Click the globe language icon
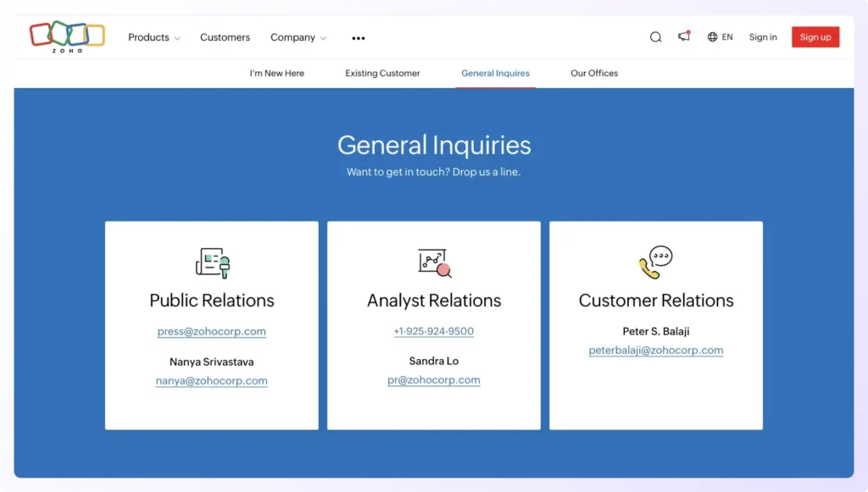This screenshot has height=492, width=868. coord(712,37)
